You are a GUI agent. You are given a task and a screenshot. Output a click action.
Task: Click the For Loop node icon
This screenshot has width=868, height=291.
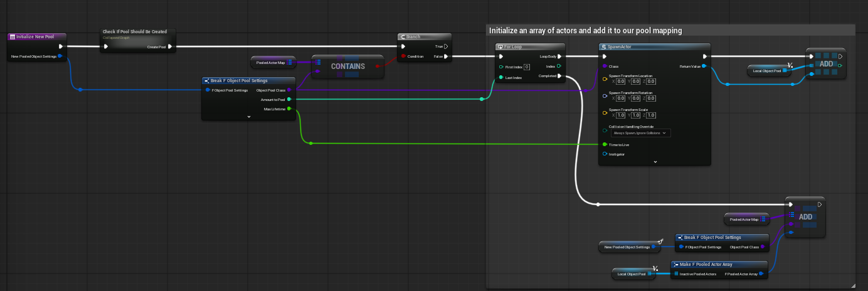pyautogui.click(x=500, y=46)
